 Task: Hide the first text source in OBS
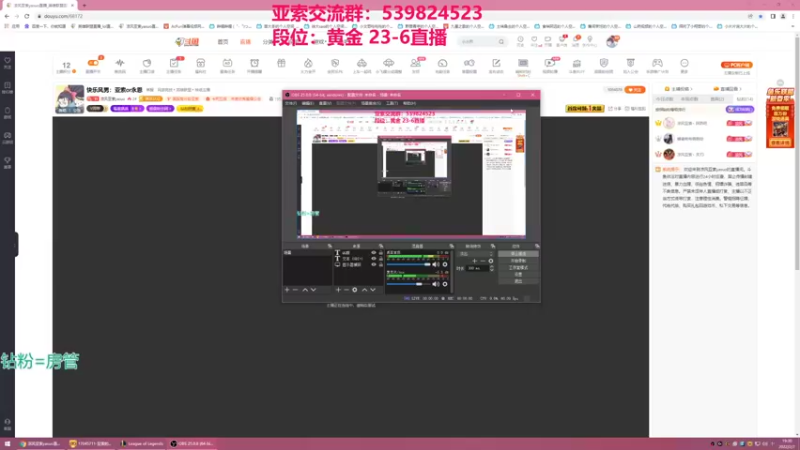pyautogui.click(x=373, y=253)
